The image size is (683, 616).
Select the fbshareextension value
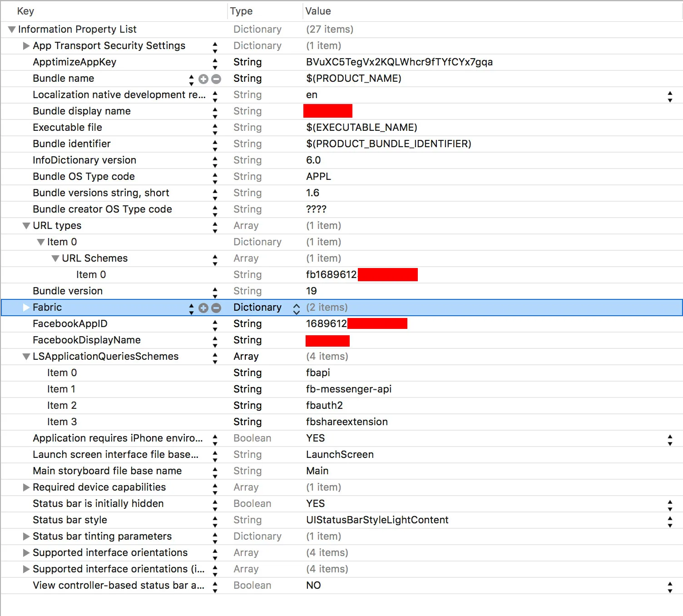(347, 422)
